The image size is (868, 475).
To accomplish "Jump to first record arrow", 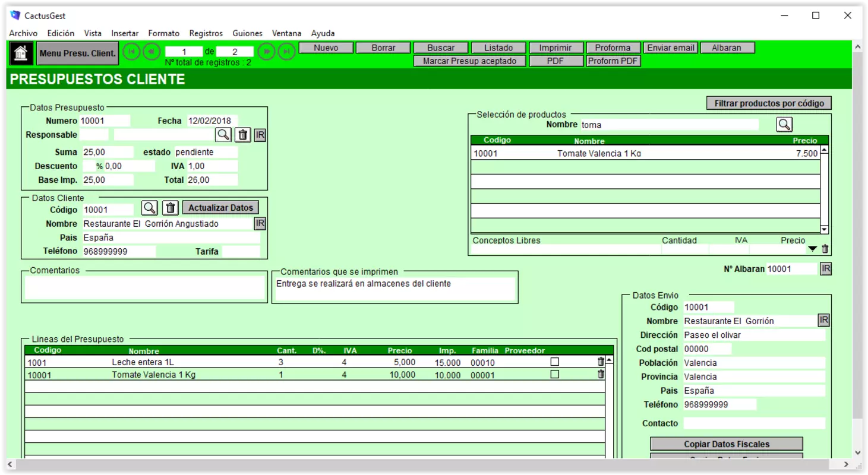I will (131, 52).
